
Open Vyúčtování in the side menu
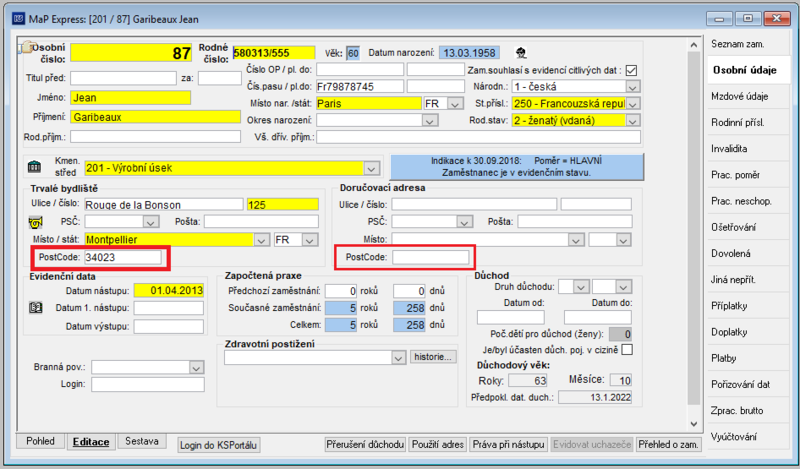tap(748, 437)
